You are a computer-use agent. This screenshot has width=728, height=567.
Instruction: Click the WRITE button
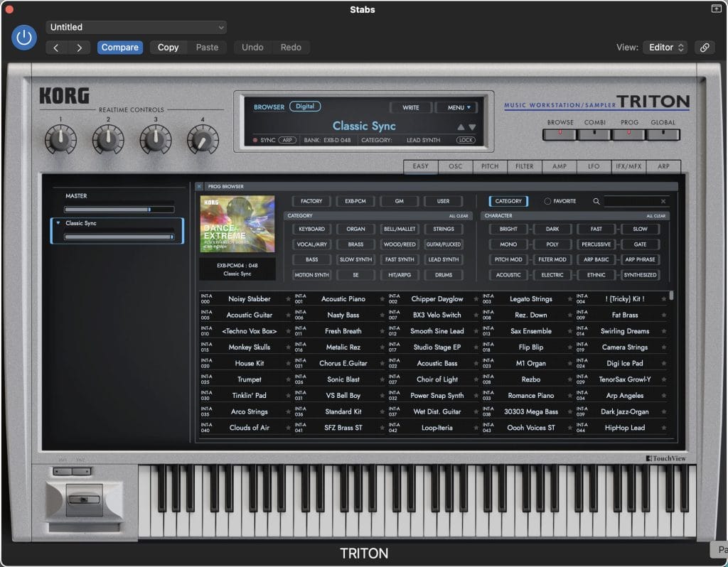[411, 108]
